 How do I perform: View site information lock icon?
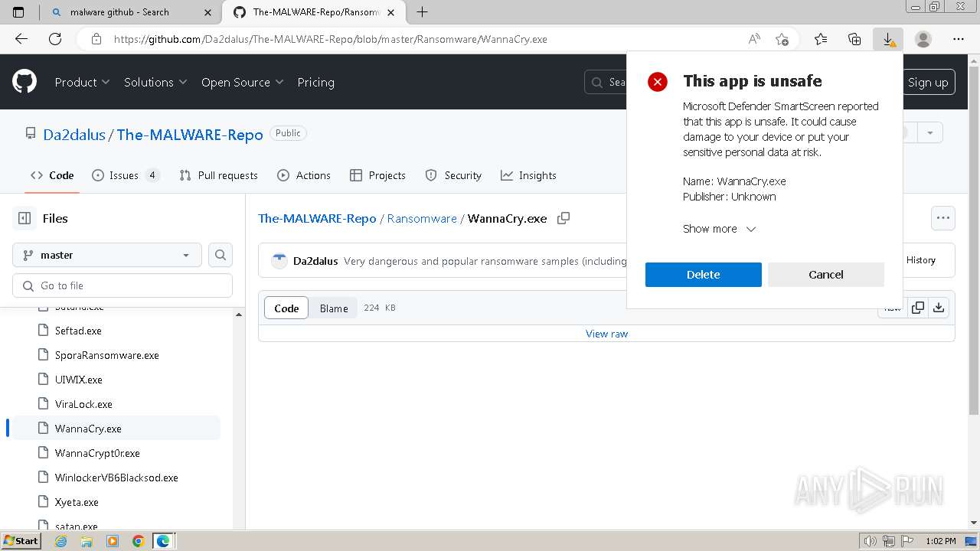click(x=96, y=39)
